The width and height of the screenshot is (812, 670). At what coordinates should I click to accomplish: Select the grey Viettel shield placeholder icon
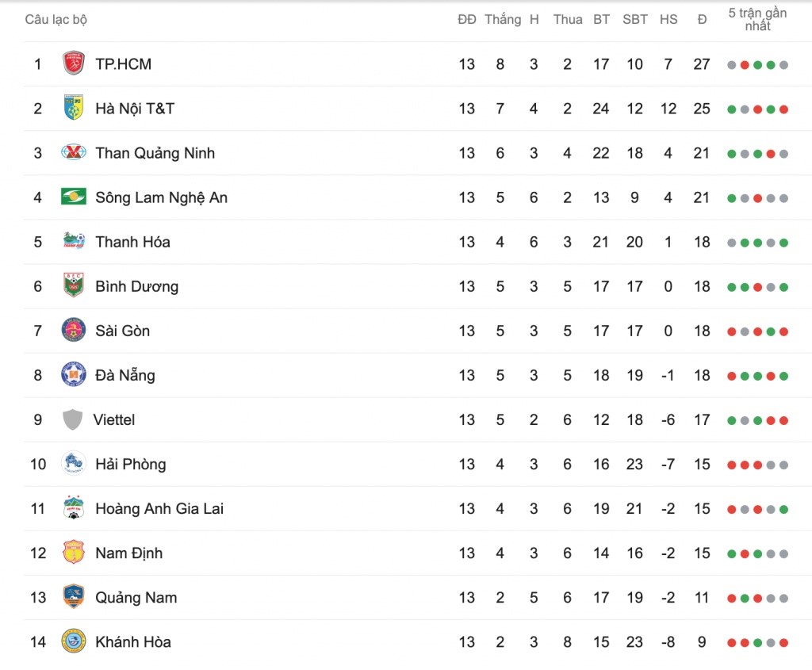72,419
